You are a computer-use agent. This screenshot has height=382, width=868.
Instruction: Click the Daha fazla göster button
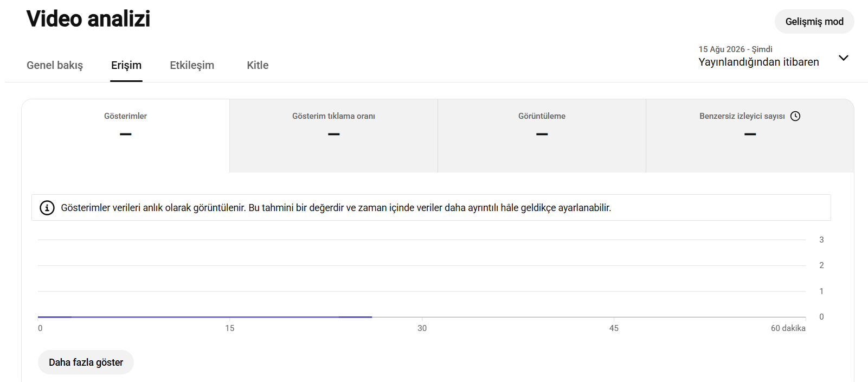coord(86,362)
